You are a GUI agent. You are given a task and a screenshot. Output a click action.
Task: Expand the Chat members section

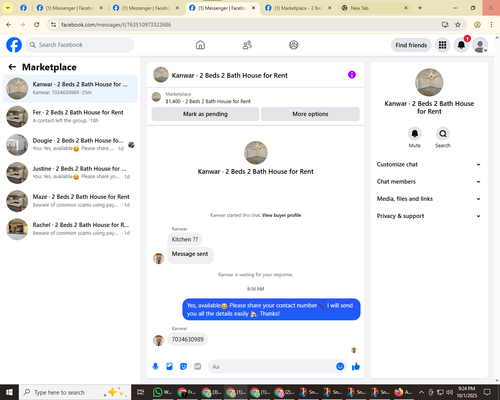429,182
